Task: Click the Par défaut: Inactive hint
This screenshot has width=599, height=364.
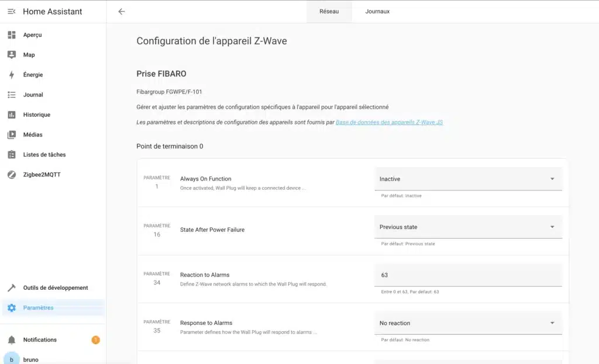Action: (401, 195)
